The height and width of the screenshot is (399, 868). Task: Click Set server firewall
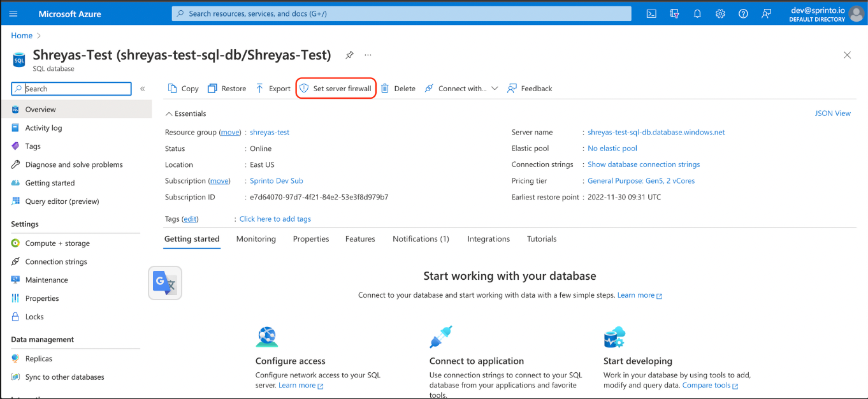(x=336, y=89)
